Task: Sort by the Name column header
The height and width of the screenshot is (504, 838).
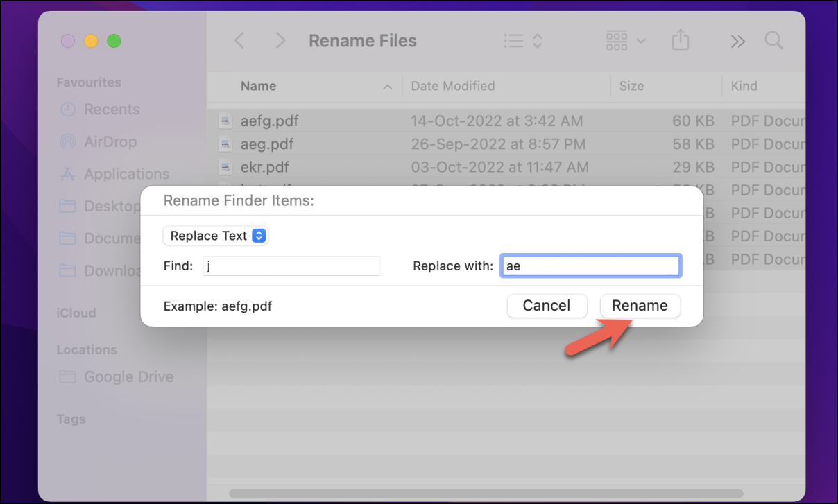Action: tap(258, 86)
